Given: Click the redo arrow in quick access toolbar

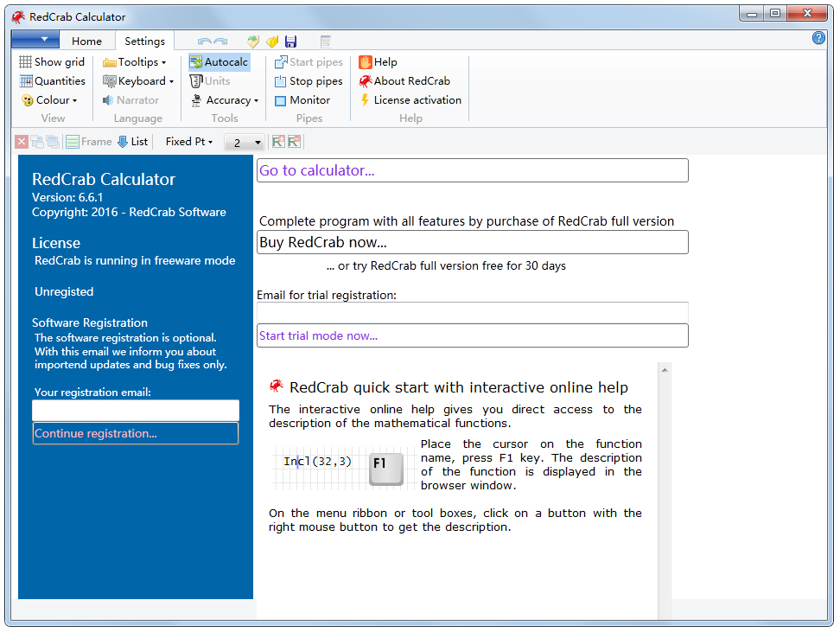Looking at the screenshot, I should coord(220,41).
